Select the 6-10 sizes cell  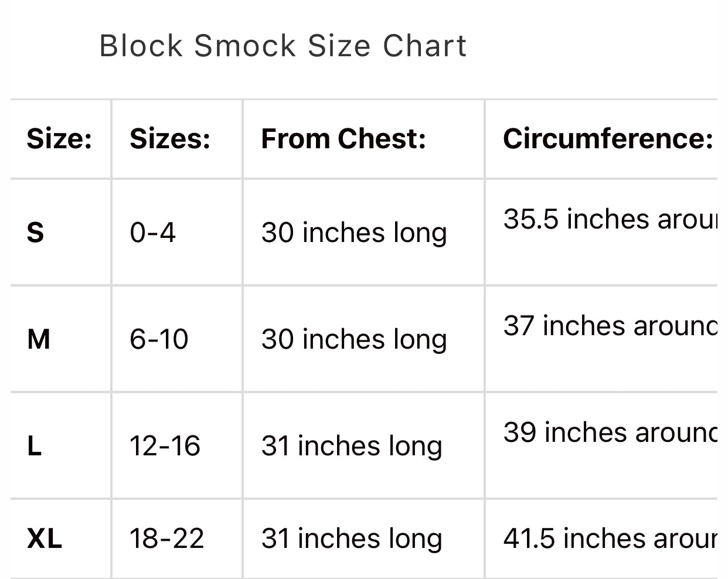(159, 339)
